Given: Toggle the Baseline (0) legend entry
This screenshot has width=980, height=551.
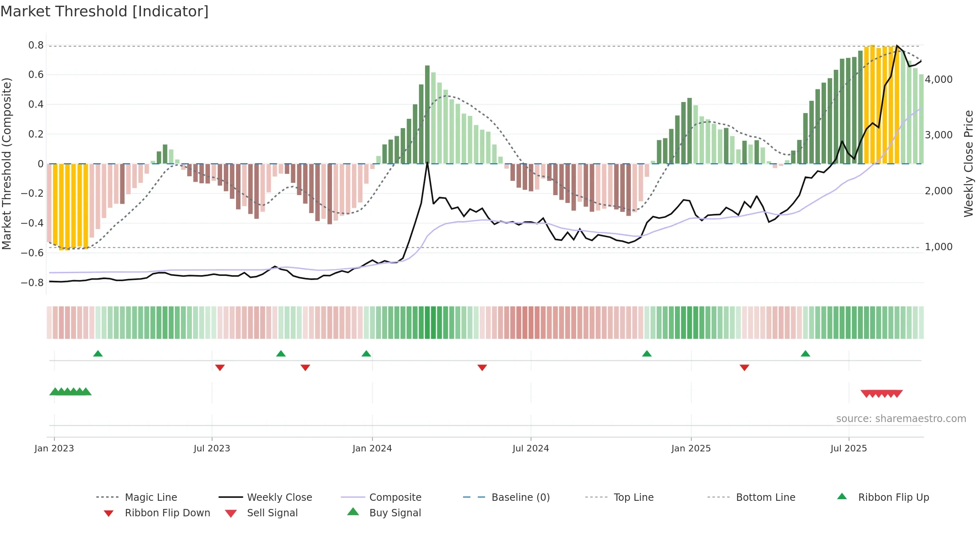Looking at the screenshot, I should [506, 497].
